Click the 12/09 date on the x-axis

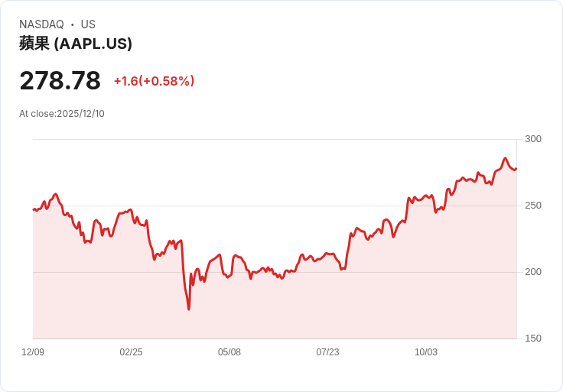(x=33, y=352)
